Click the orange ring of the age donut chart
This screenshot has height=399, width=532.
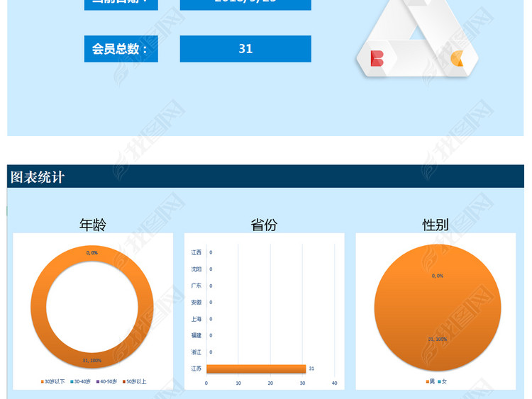tap(38, 307)
